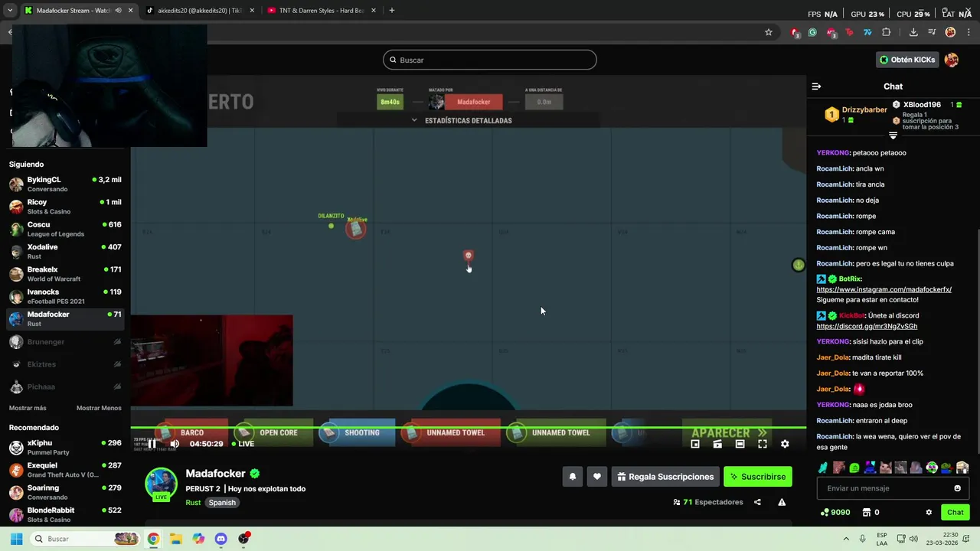
Task: Open Madafocker channel avatar
Action: point(161,484)
